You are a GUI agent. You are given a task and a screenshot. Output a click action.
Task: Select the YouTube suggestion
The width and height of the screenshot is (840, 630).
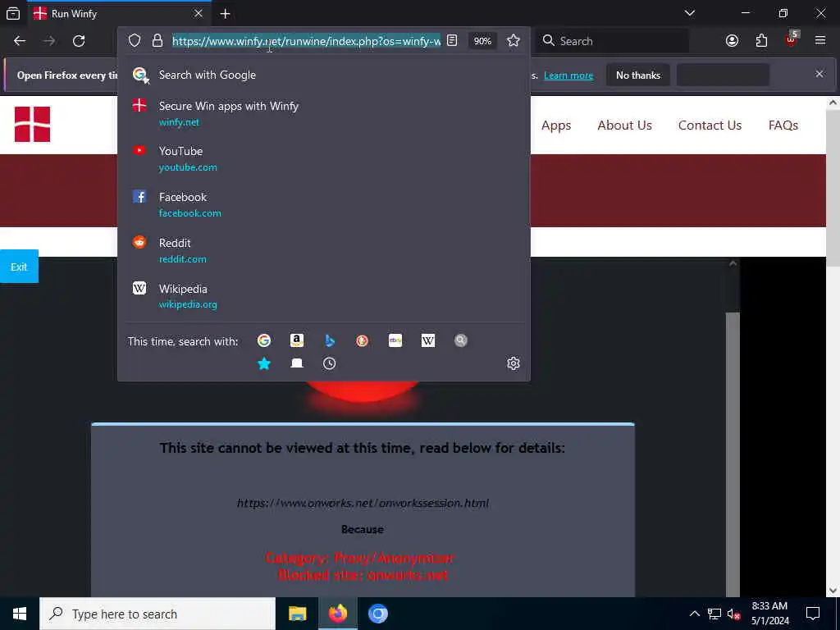[323, 159]
